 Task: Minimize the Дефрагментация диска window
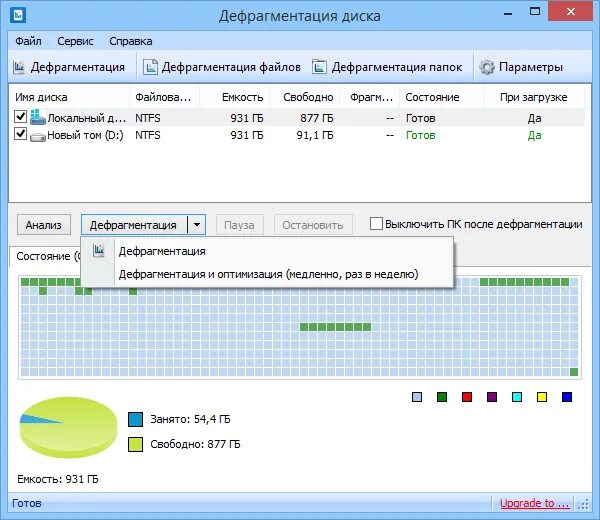508,13
